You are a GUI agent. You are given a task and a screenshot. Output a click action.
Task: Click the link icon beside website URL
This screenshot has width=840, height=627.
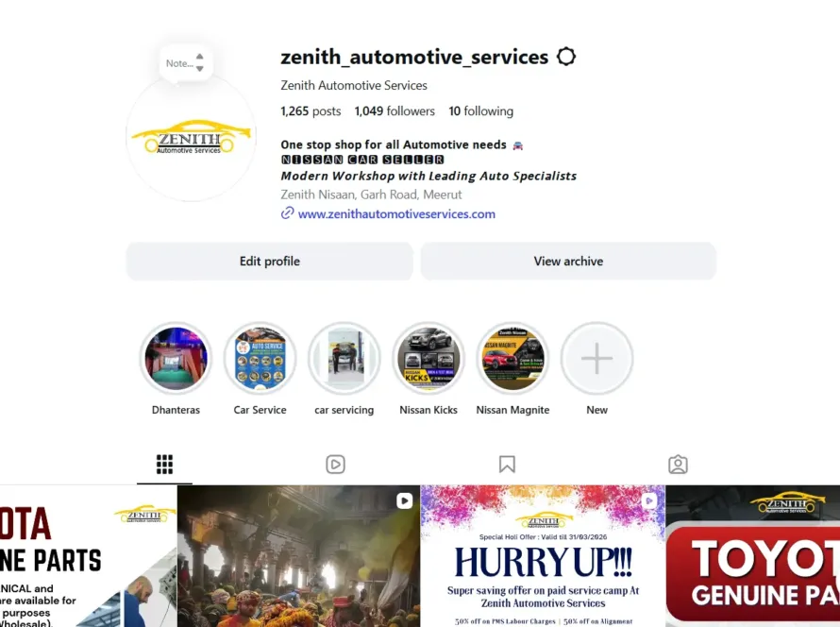click(x=287, y=213)
